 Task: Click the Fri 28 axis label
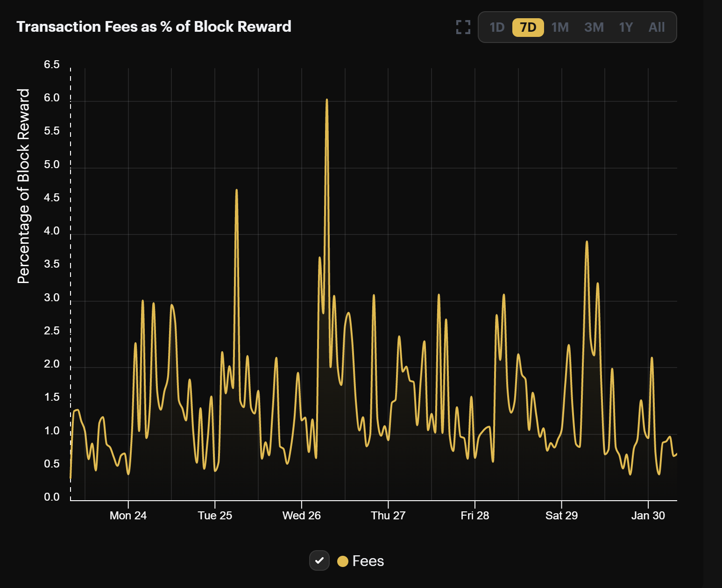pos(475,515)
